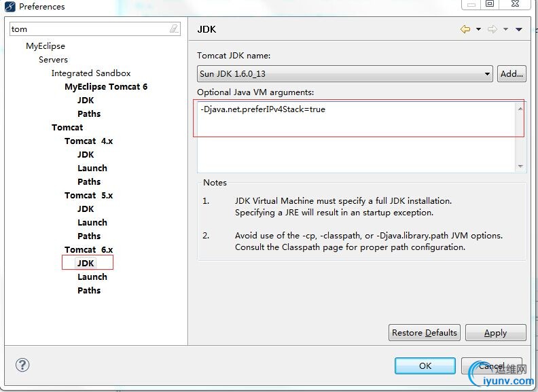Click the JDK page heading
The width and height of the screenshot is (538, 392).
(207, 29)
